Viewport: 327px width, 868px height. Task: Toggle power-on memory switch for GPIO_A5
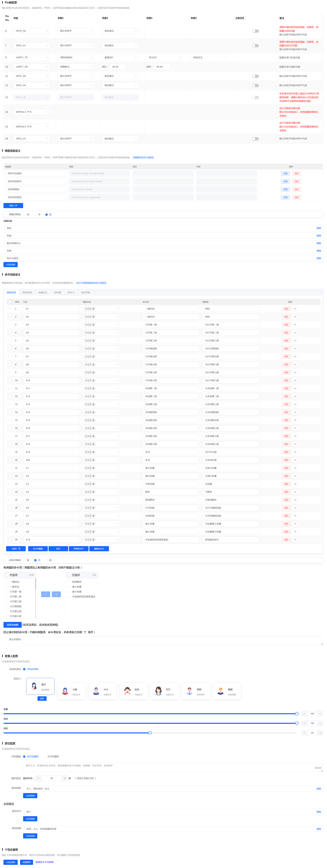[255, 76]
